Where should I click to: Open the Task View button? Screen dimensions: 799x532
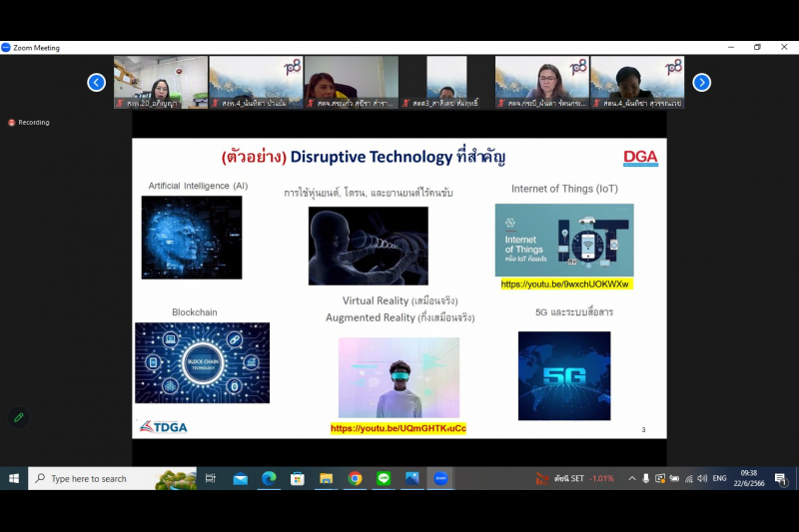tap(211, 479)
